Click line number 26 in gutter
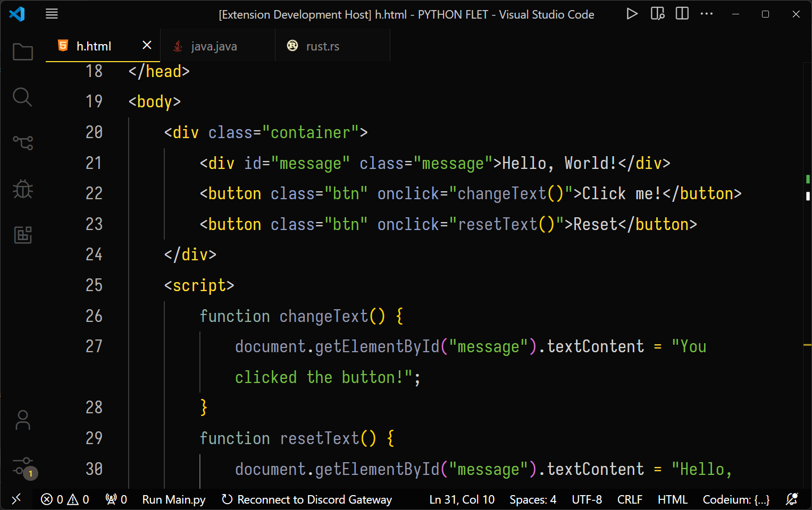Image resolution: width=812 pixels, height=510 pixels. coord(94,316)
